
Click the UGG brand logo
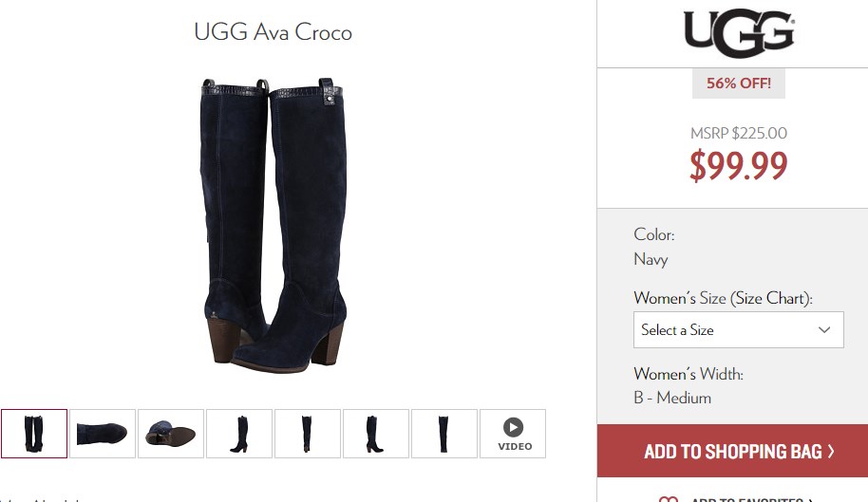739,33
